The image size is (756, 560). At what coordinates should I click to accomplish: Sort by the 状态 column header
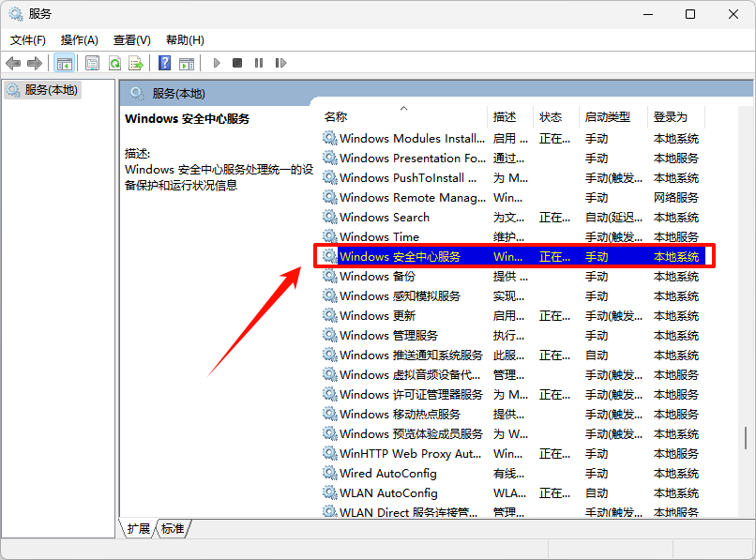[x=555, y=116]
